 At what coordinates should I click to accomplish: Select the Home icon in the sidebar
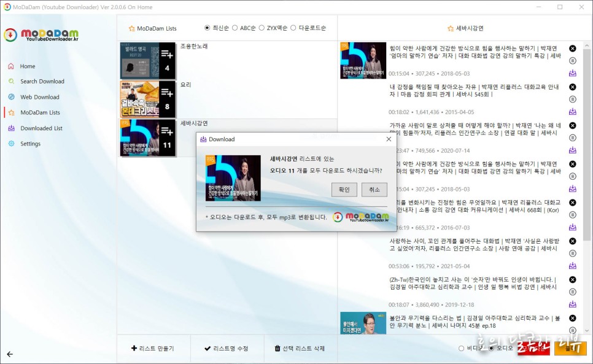10,66
